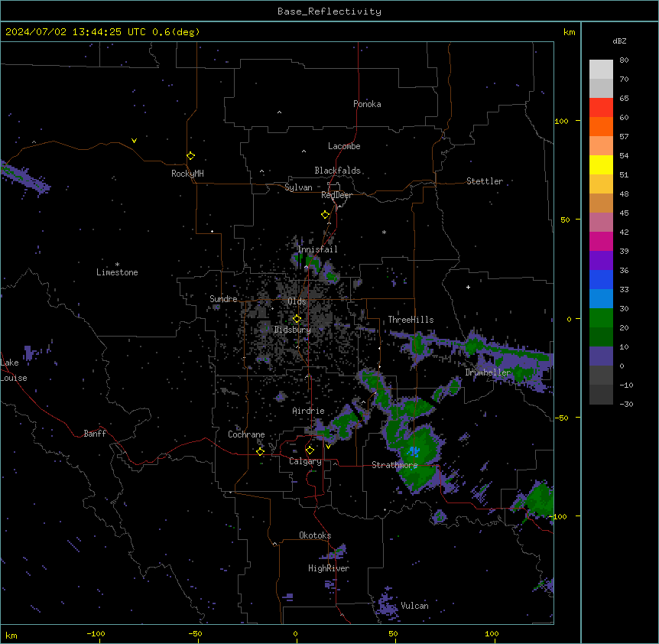This screenshot has width=659, height=644.
Task: Click the yellow diamond marker south of RedDeer
Action: (x=326, y=215)
